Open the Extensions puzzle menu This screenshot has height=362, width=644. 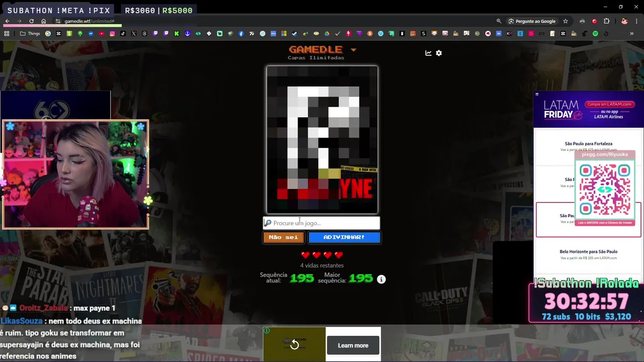click(x=606, y=21)
